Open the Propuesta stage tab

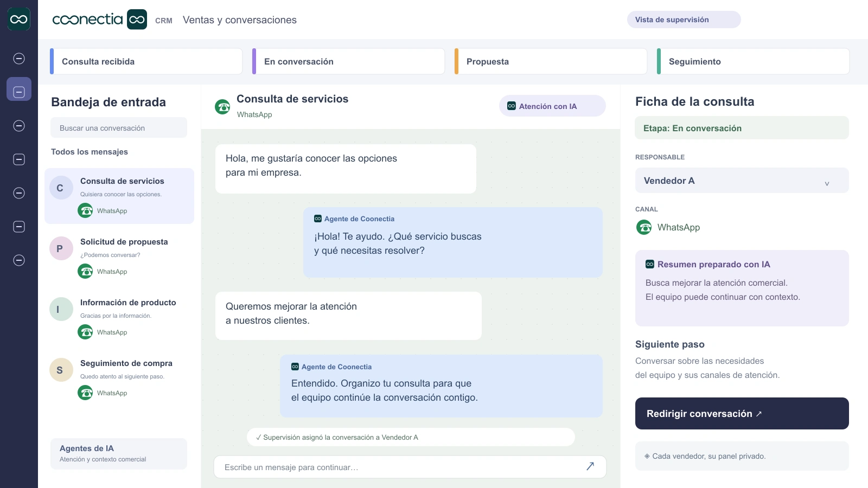pos(551,61)
